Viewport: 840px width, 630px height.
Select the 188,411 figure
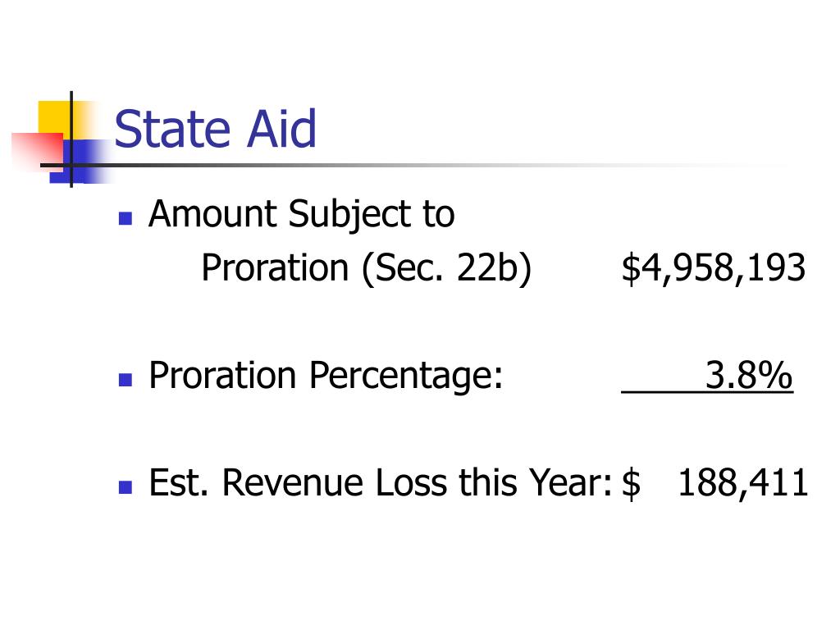743,483
